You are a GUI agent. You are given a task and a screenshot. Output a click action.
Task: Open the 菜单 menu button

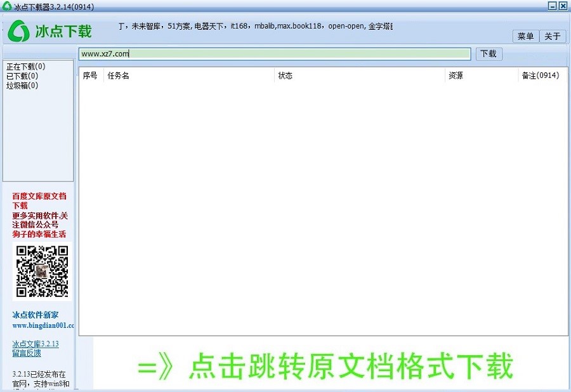tap(525, 36)
